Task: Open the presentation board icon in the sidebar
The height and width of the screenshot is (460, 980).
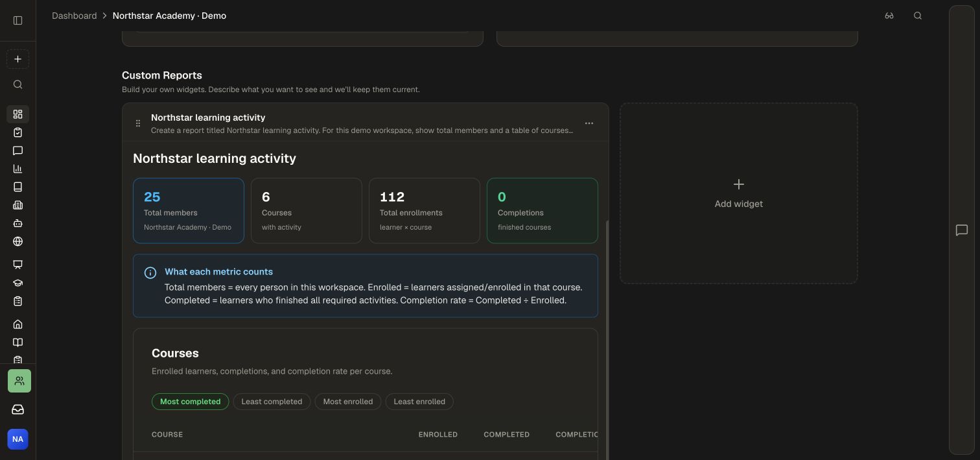Action: (x=17, y=265)
